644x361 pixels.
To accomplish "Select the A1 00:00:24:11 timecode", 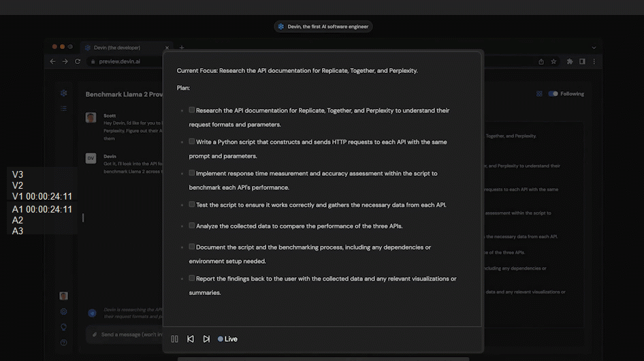I will point(42,210).
